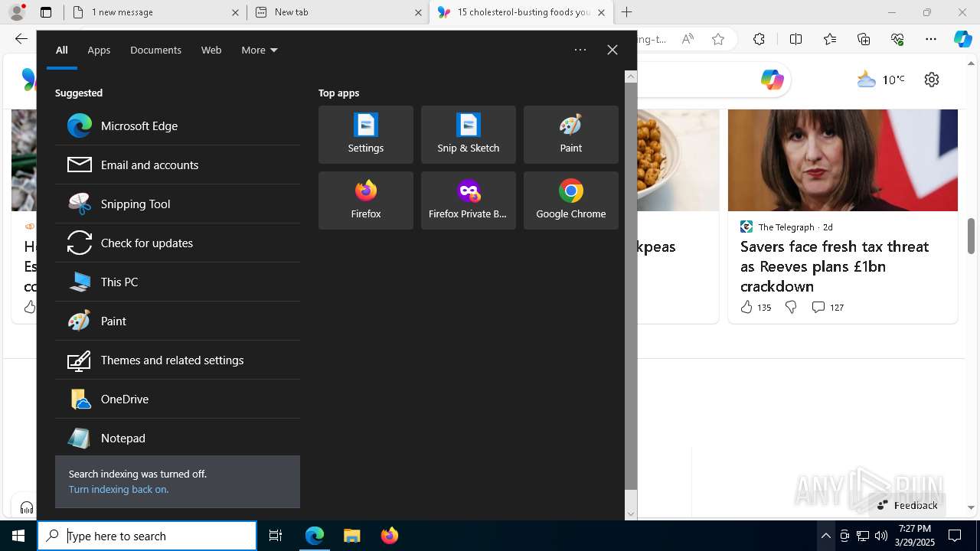Open Microsoft Edge from suggested list

178,126
